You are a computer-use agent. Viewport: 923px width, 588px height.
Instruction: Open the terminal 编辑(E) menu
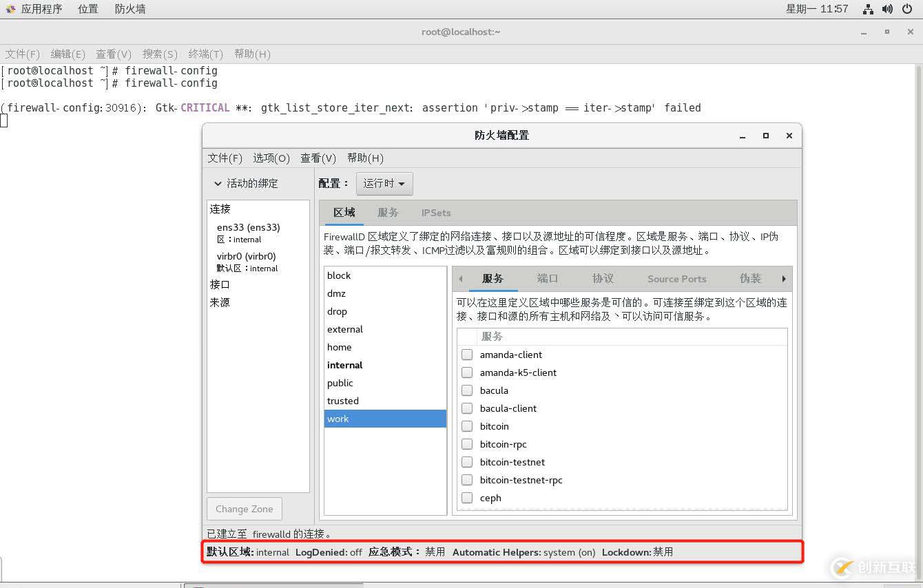tap(68, 54)
